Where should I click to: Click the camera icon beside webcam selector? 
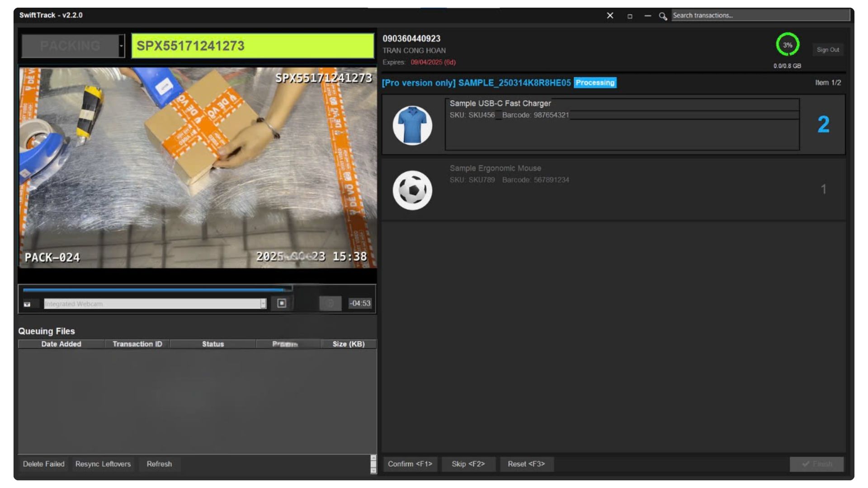click(27, 304)
